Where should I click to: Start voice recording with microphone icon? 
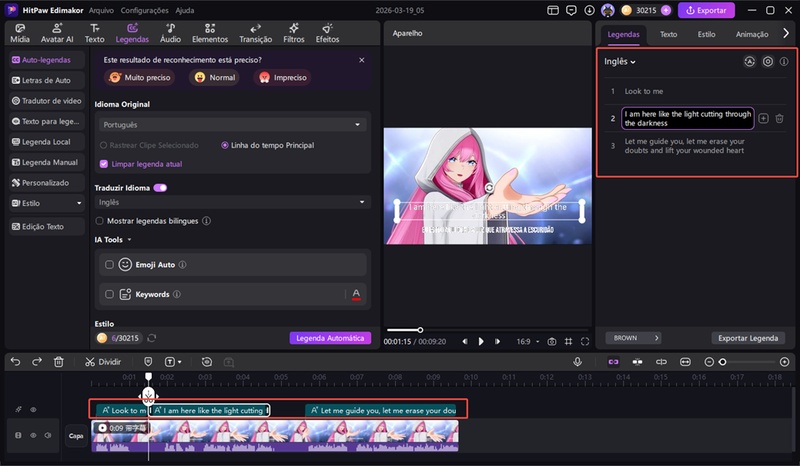(x=578, y=362)
